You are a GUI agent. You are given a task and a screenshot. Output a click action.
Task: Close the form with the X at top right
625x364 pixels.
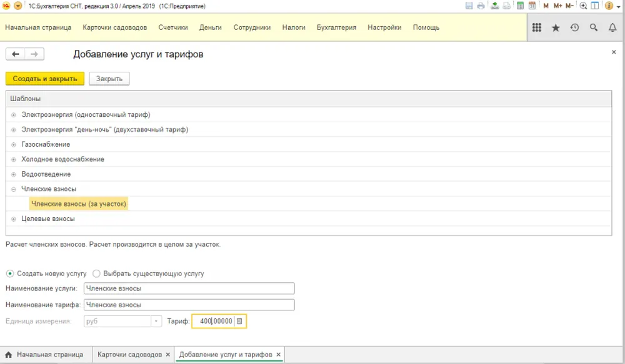point(614,52)
